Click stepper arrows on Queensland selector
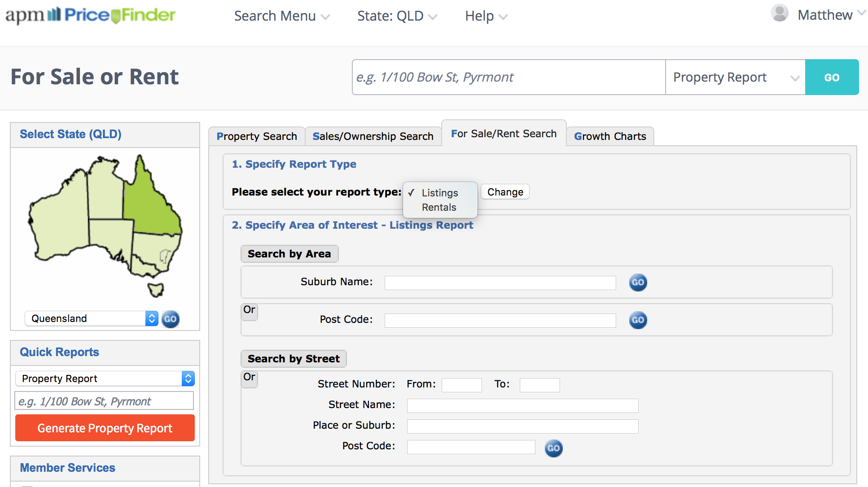Screen dimensions: 868x487 [x=151, y=318]
